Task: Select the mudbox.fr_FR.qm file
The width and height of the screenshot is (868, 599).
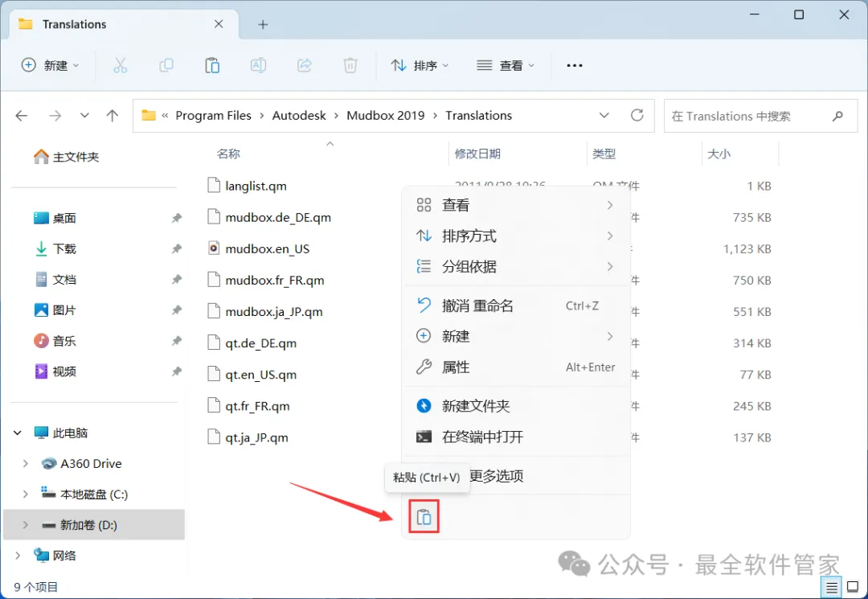Action: (x=275, y=280)
